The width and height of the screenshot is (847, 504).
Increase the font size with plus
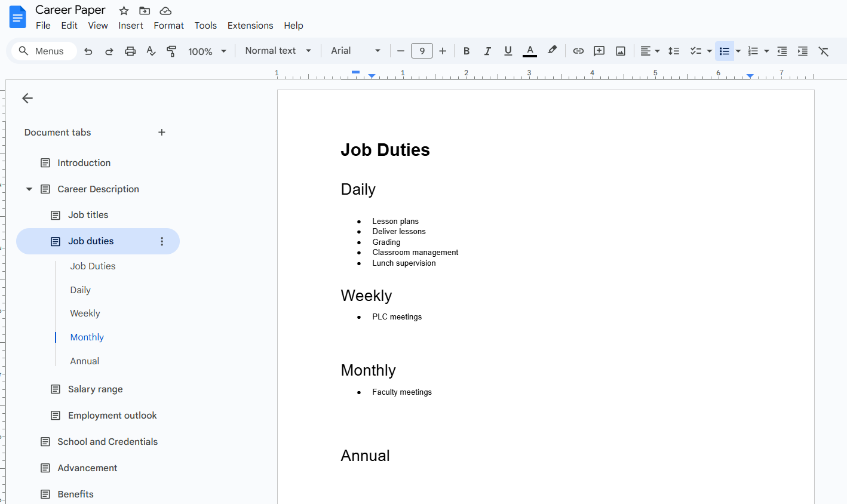443,51
